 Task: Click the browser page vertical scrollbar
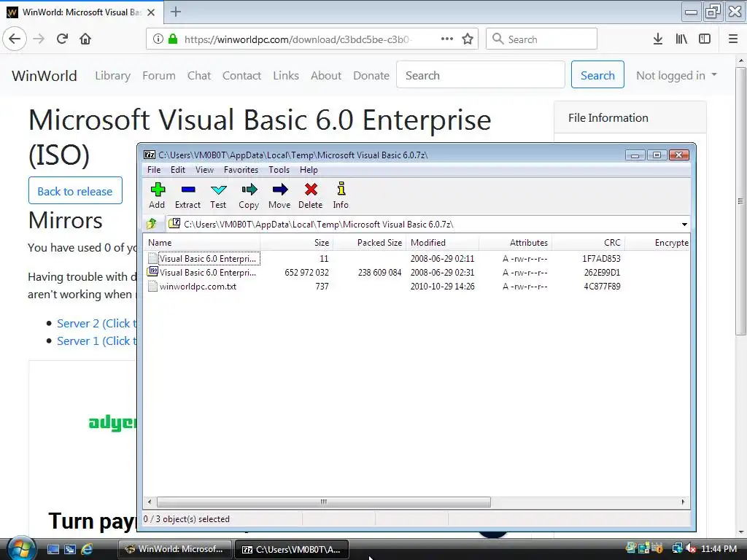point(740,201)
